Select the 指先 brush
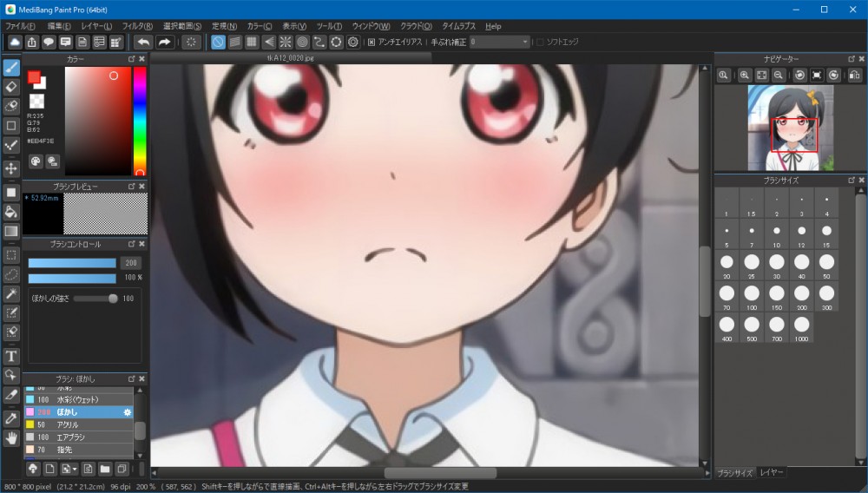Viewport: 868px width, 493px height. 79,450
